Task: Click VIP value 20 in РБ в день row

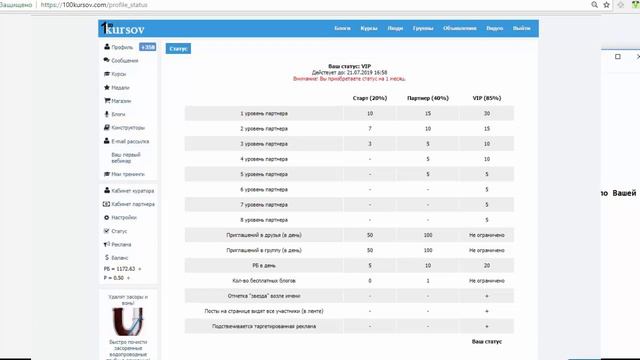Action: pos(487,266)
